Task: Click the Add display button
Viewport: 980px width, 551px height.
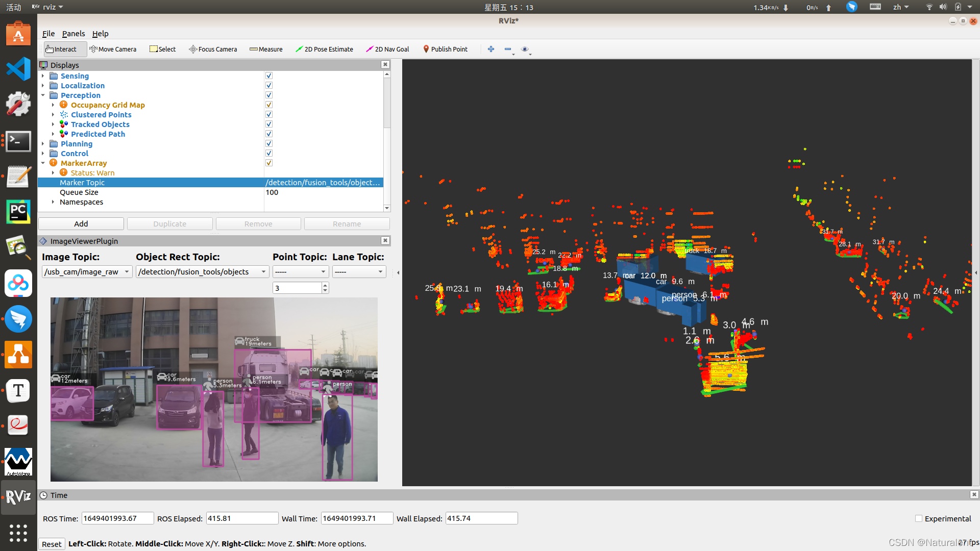Action: point(81,224)
